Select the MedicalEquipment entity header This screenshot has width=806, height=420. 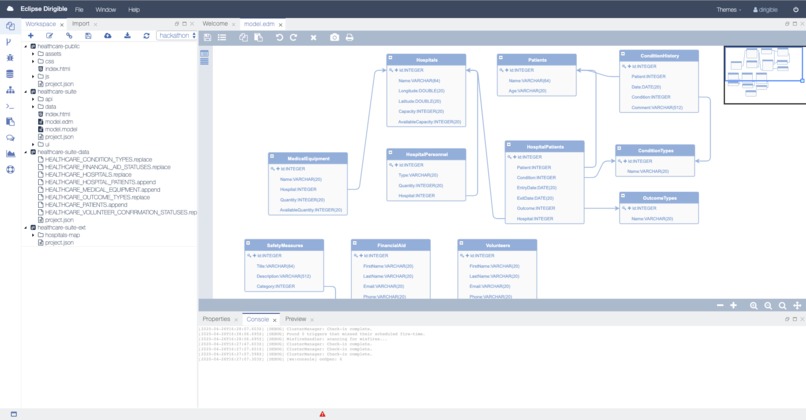(308, 158)
